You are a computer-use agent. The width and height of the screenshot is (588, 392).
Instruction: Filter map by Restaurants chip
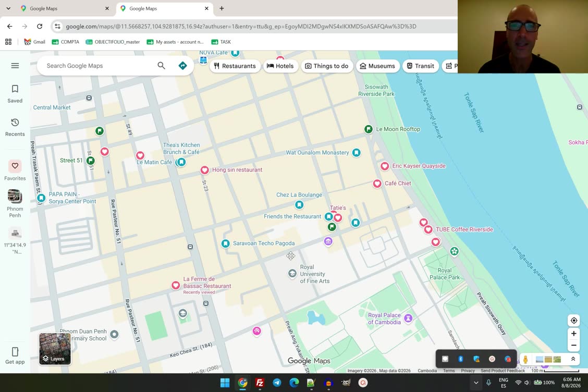pos(235,66)
